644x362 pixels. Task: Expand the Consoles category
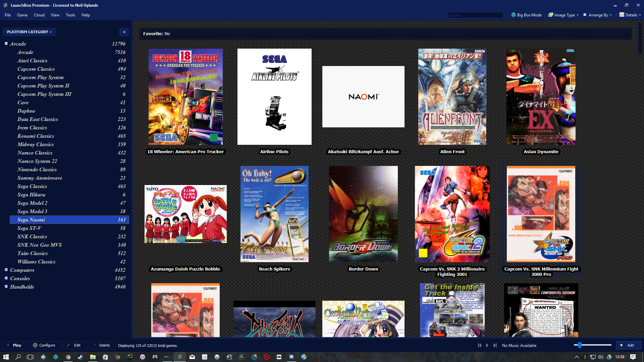[x=6, y=278]
